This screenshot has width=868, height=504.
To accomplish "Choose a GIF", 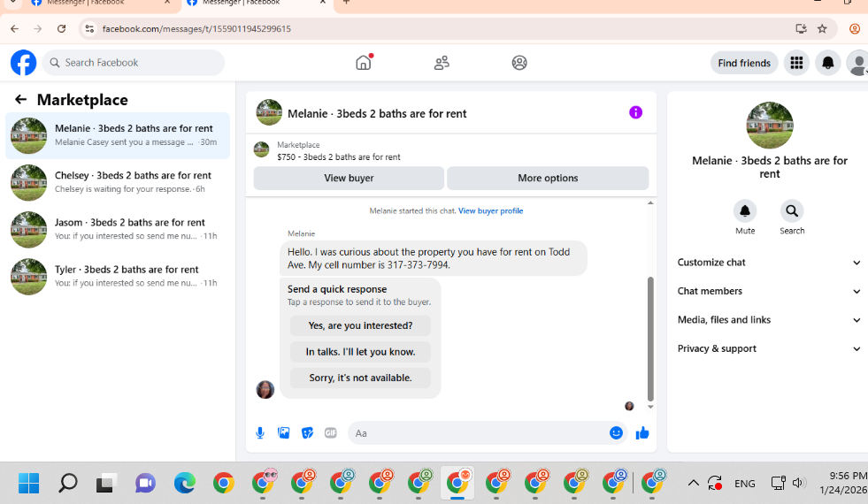I will tap(331, 433).
